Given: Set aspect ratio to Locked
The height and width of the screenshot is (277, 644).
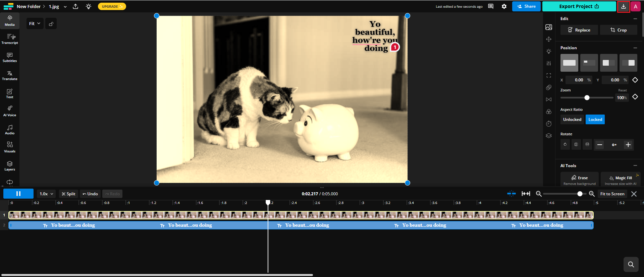Looking at the screenshot, I should tap(595, 120).
